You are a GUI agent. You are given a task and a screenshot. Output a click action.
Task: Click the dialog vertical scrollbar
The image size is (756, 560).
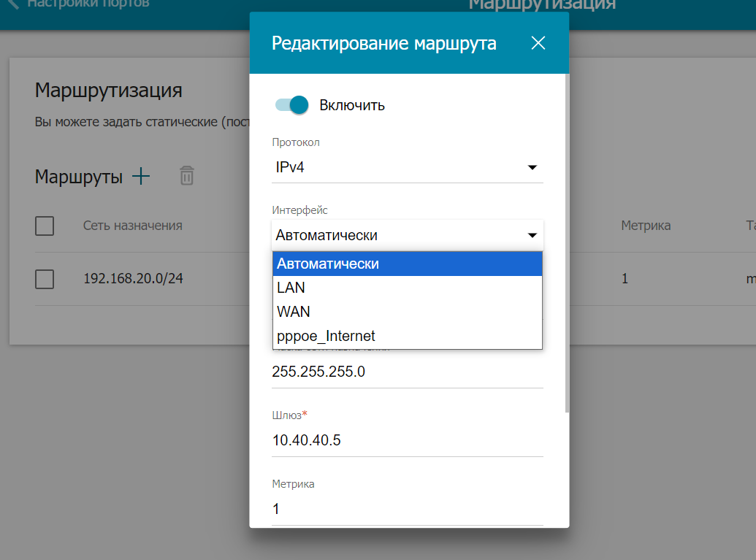pyautogui.click(x=567, y=243)
